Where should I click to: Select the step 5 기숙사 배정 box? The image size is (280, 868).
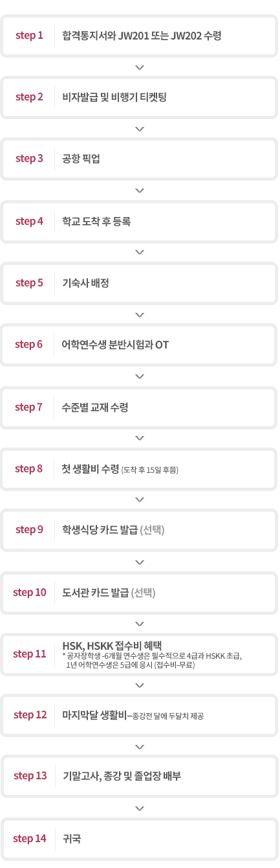tap(140, 282)
